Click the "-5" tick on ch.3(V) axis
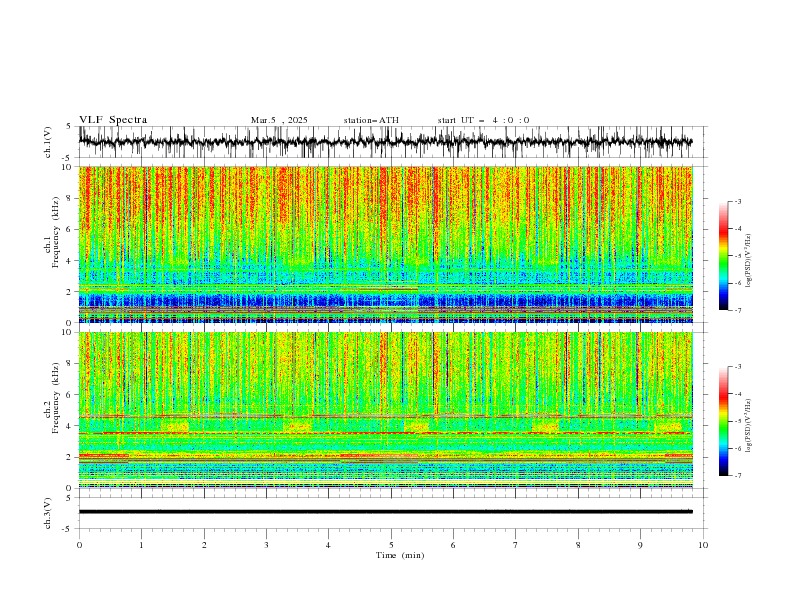 tap(67, 529)
